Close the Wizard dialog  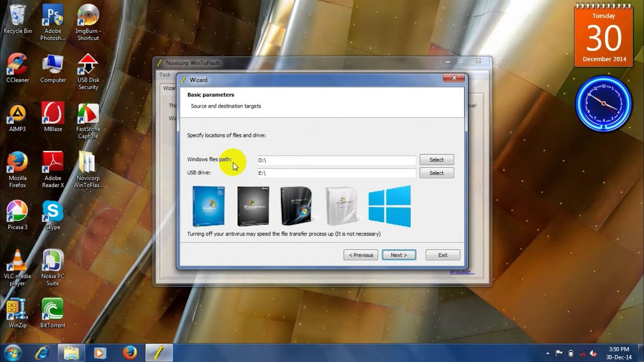454,78
